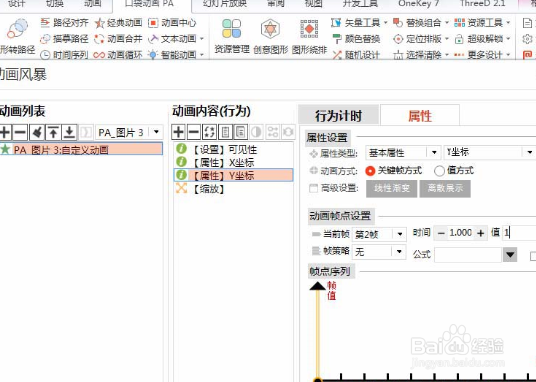The height and width of the screenshot is (382, 536).
Task: Select the 【属性】X坐标 behavior row
Action: pos(233,162)
